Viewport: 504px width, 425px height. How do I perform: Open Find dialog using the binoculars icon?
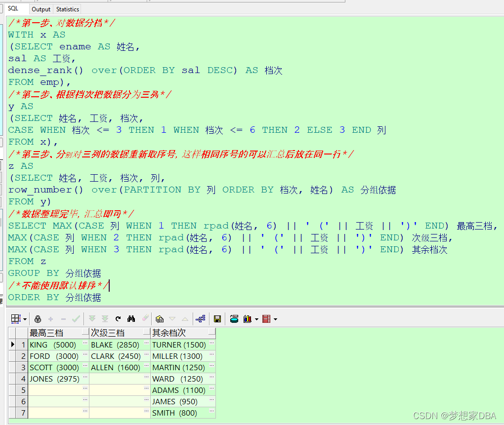click(131, 318)
